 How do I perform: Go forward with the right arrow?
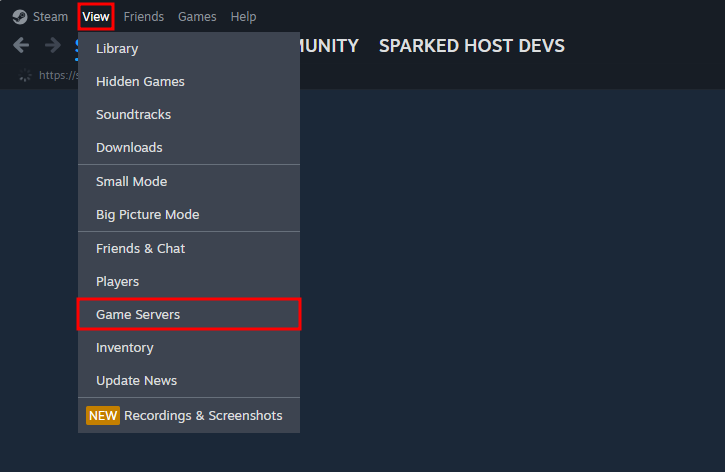(x=53, y=45)
